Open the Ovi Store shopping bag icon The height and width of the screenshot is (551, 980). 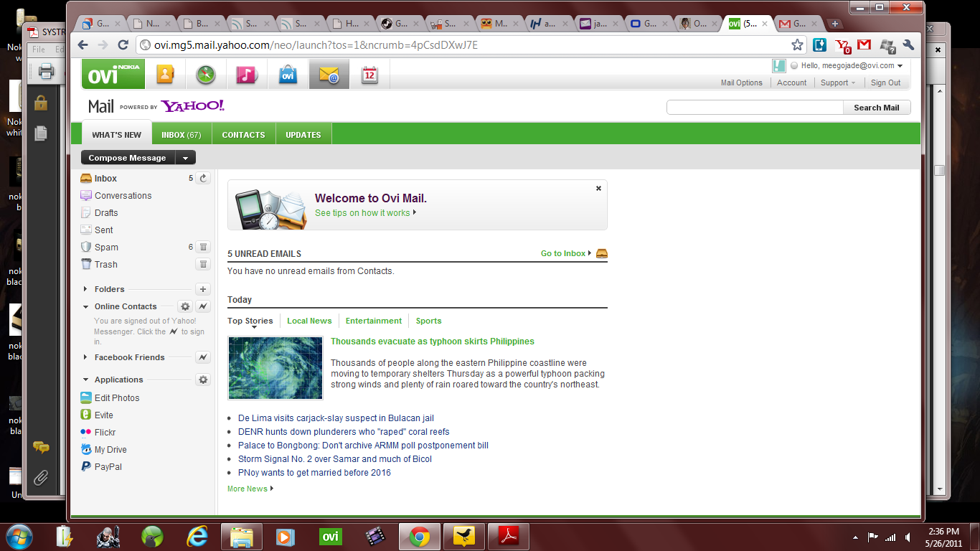[288, 74]
